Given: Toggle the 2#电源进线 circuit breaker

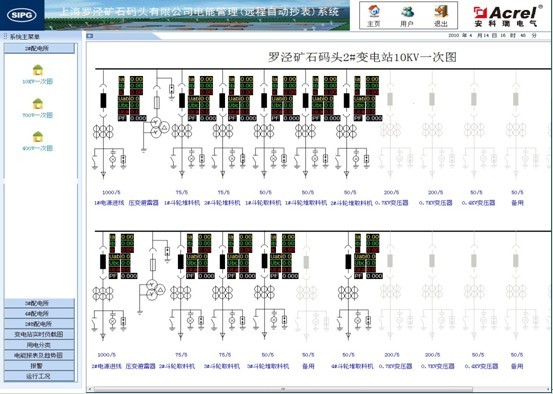Looking at the screenshot, I should 103,261.
